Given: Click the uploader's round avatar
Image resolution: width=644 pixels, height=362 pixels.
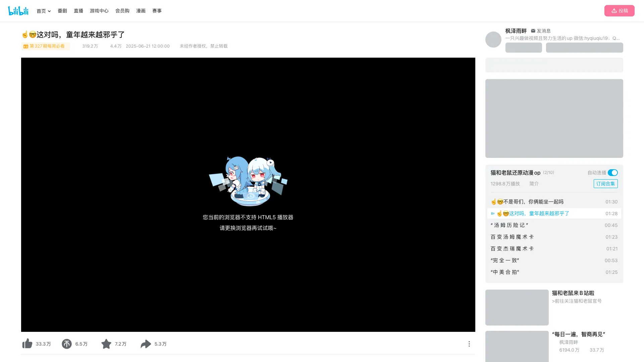Looking at the screenshot, I should [x=493, y=40].
